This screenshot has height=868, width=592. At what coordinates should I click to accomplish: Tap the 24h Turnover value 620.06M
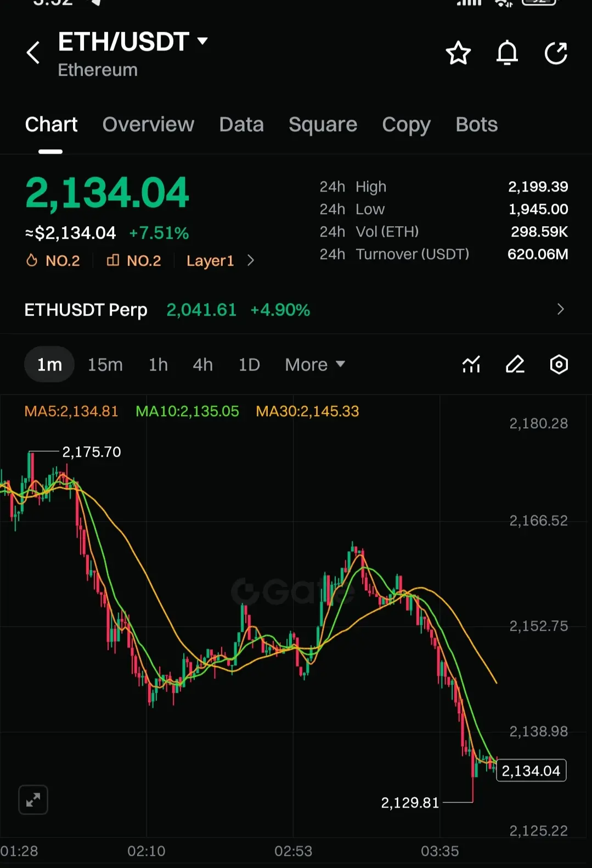(x=538, y=254)
